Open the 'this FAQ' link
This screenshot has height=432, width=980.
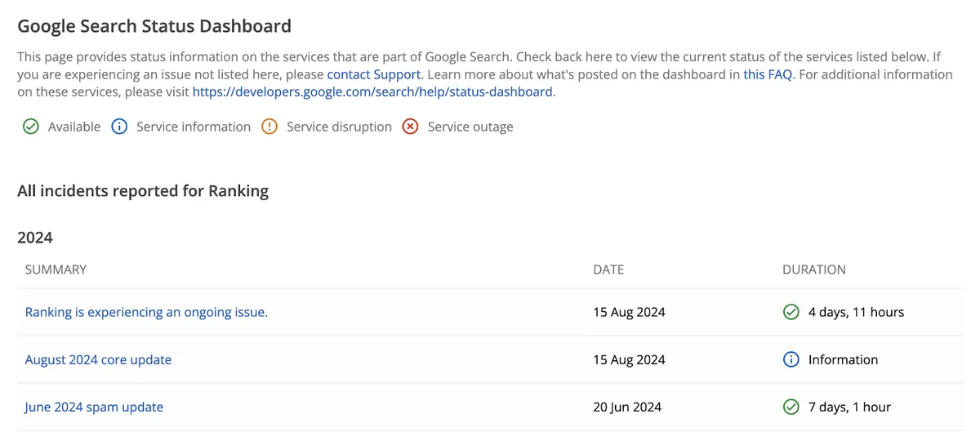(x=768, y=74)
